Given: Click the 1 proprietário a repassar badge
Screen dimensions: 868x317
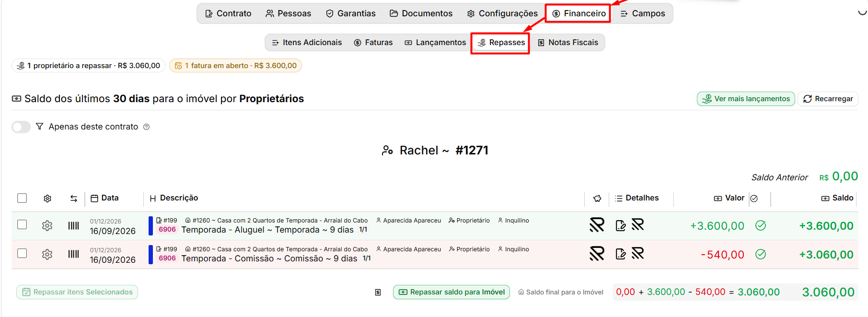Looking at the screenshot, I should point(89,66).
